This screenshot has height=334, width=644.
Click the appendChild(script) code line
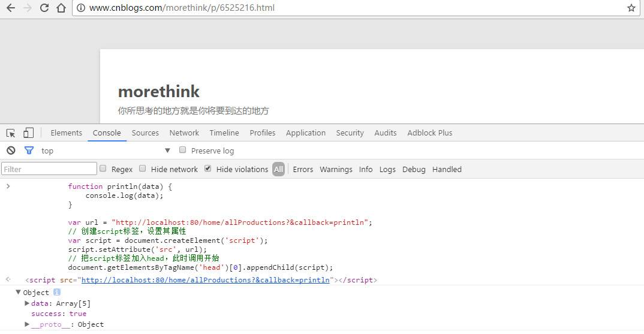200,267
